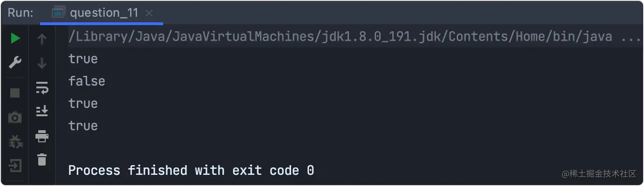Toggle soft-wrap for console output

tap(42, 87)
